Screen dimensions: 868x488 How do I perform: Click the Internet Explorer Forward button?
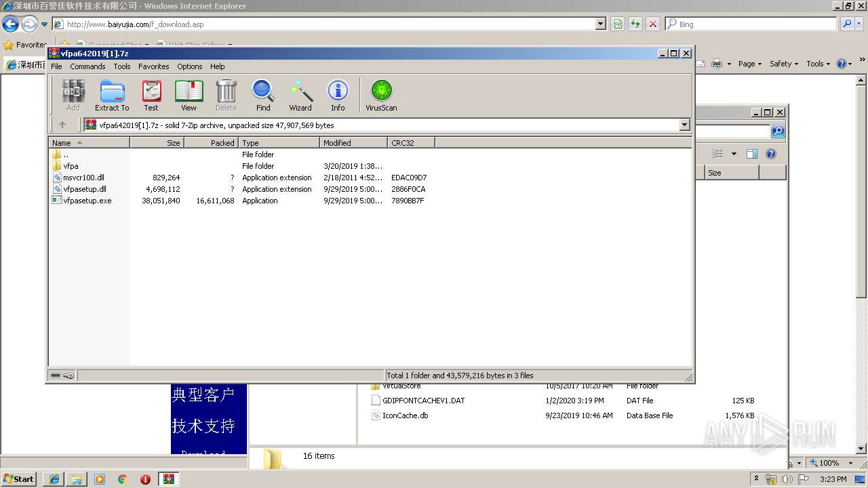[28, 24]
